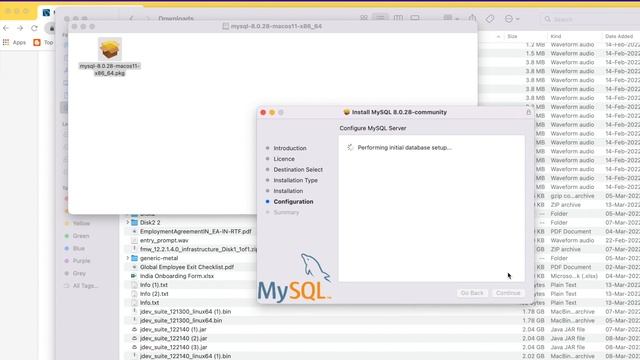Select Global Employee Exit Checklist.pdf

(187, 267)
